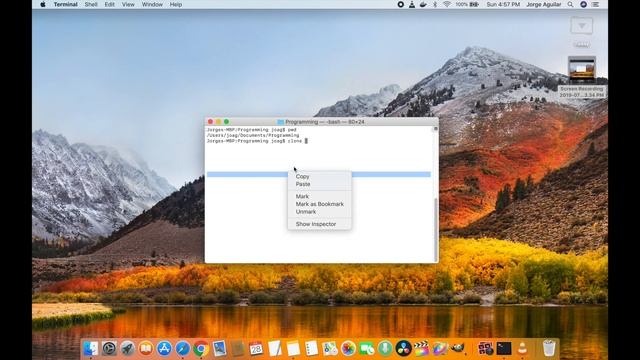The height and width of the screenshot is (360, 640).
Task: Launch Final Cut Pro clapperboard icon
Action: tap(422, 348)
